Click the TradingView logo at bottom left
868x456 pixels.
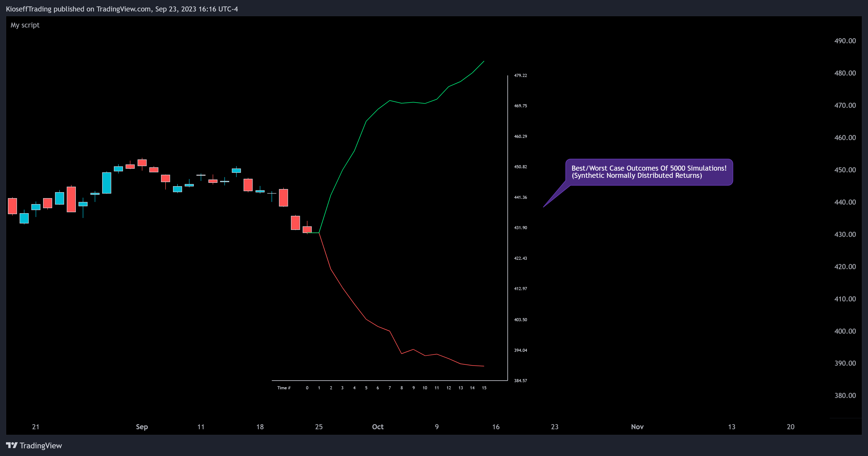(34, 445)
